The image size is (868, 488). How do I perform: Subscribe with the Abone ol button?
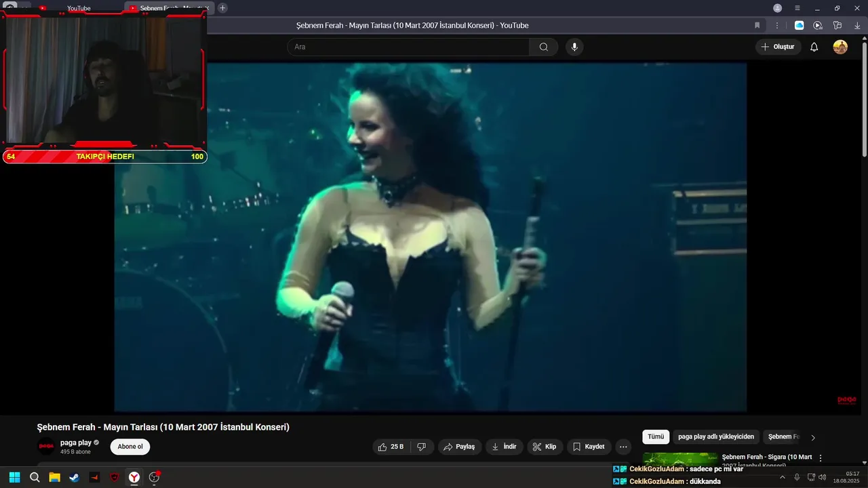click(x=130, y=447)
